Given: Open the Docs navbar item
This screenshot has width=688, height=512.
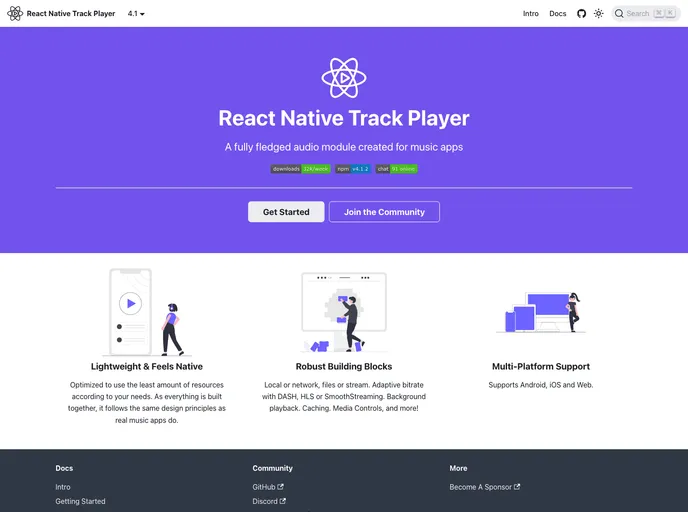Looking at the screenshot, I should (x=557, y=14).
